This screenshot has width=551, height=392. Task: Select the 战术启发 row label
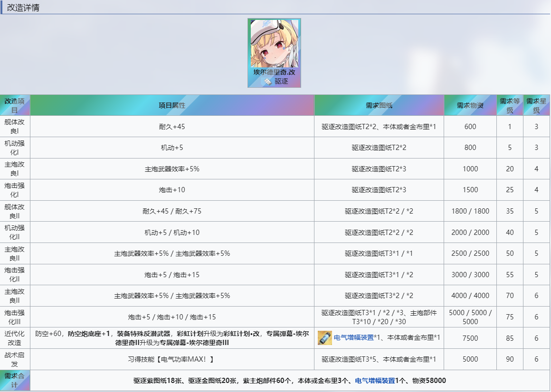tap(15, 359)
